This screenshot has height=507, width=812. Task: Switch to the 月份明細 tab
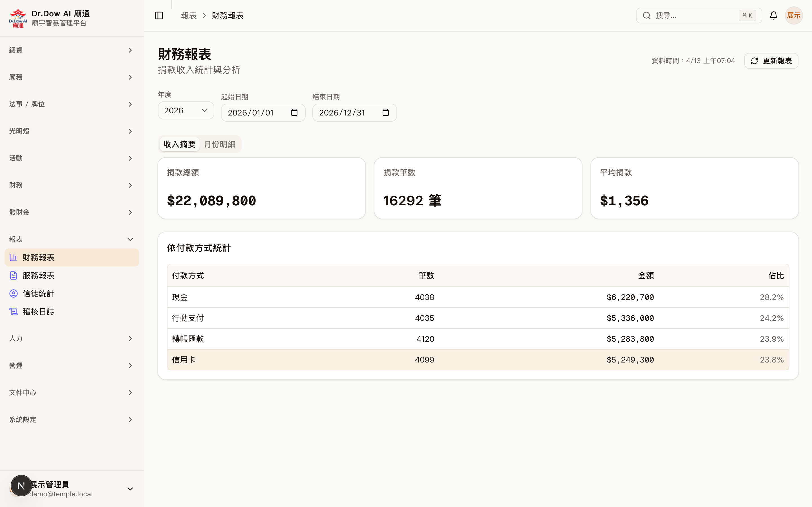(x=220, y=144)
